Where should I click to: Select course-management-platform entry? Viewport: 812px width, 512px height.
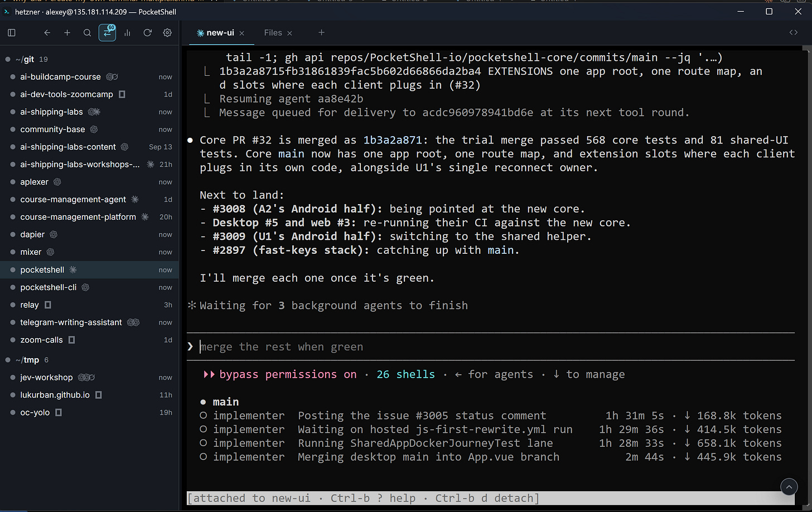(x=89, y=217)
